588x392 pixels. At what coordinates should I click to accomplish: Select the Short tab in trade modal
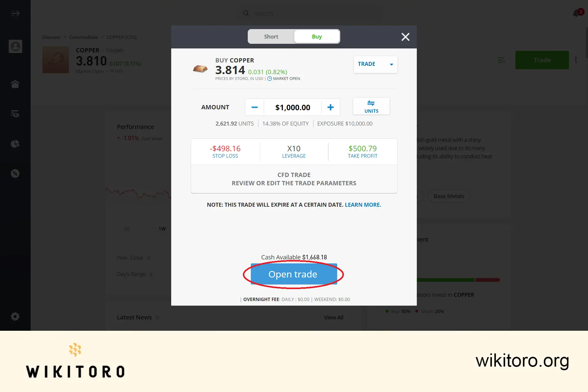click(x=271, y=36)
